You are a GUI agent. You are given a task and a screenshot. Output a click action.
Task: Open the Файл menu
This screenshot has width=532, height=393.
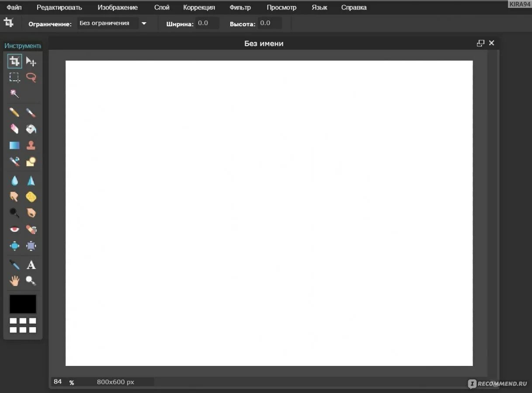coord(14,7)
